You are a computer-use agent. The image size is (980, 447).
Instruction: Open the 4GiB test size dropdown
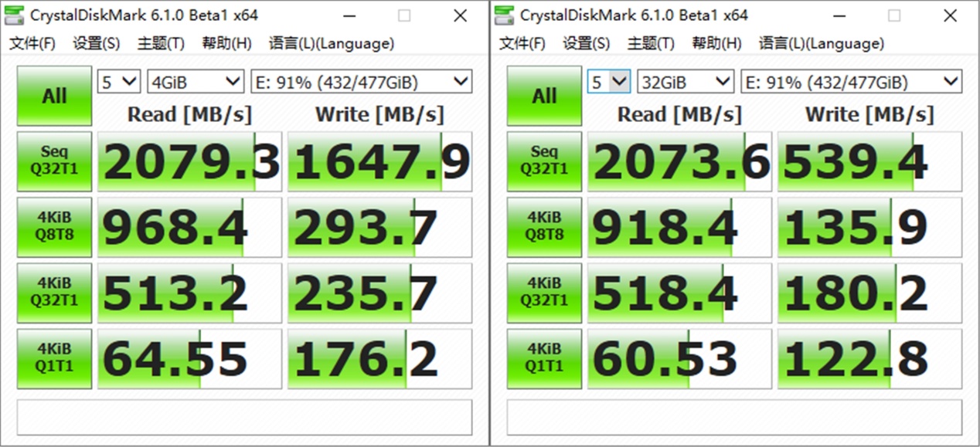[x=196, y=81]
